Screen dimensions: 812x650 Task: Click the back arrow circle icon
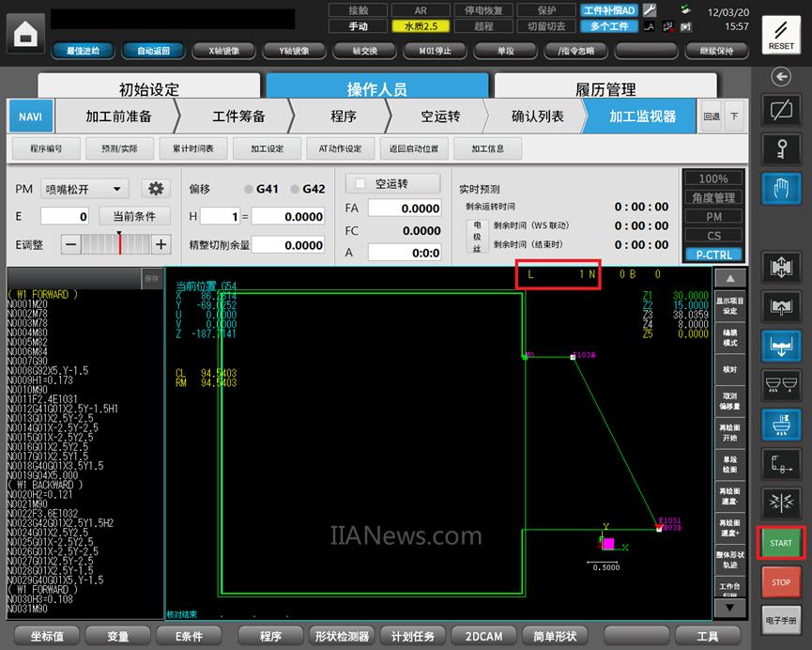pyautogui.click(x=781, y=76)
